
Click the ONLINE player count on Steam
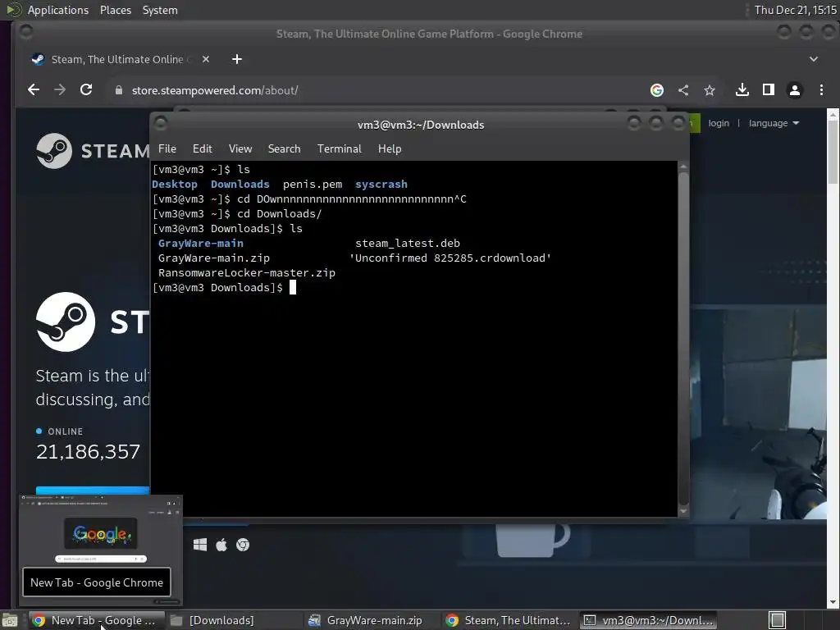(x=88, y=452)
